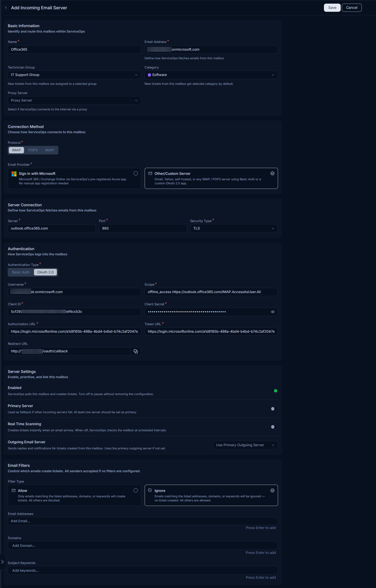376x588 pixels.
Task: Click the Email Filters section heading
Action: click(19, 465)
